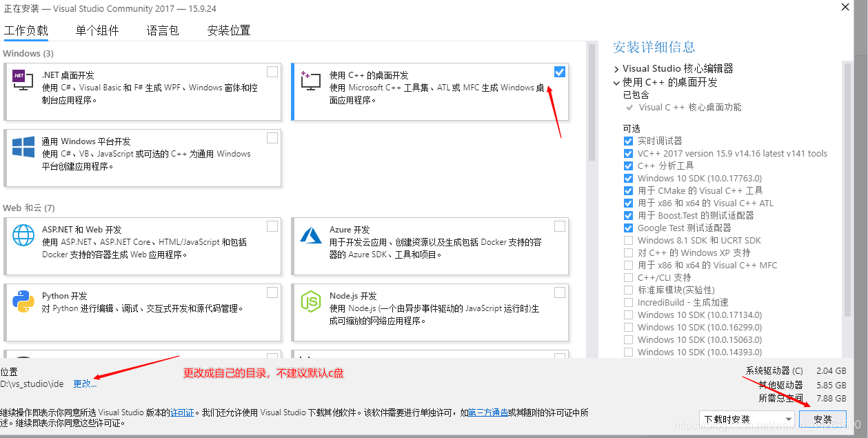Click the C++ desktop development monitor icon
The image size is (868, 438).
310,80
